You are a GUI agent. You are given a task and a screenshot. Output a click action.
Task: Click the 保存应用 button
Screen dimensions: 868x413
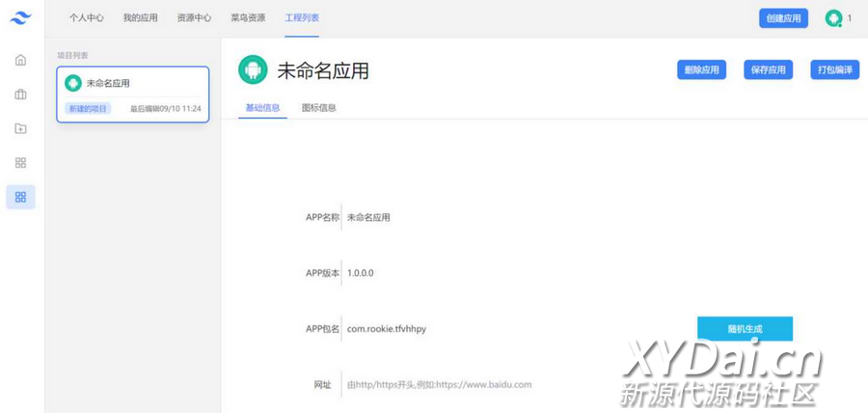coord(768,69)
